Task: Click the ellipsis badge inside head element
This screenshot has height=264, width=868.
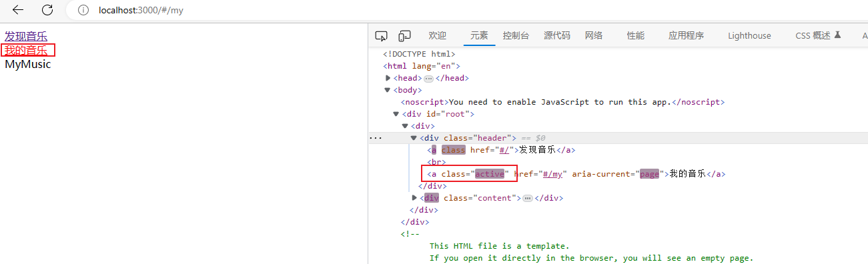Action: click(429, 78)
